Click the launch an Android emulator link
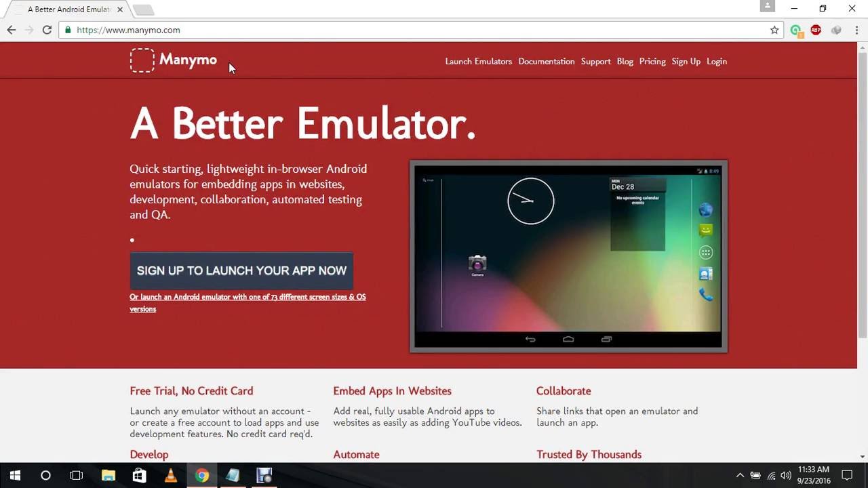The image size is (868, 488). [248, 303]
